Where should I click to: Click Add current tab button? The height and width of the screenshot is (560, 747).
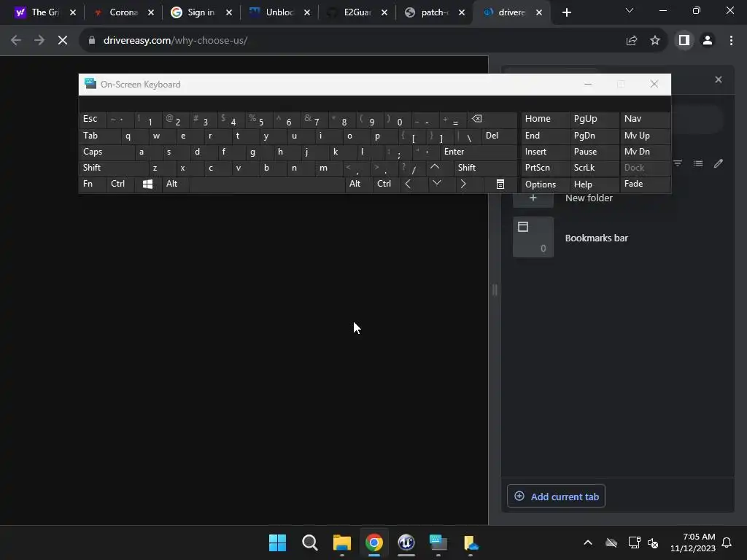point(556,496)
